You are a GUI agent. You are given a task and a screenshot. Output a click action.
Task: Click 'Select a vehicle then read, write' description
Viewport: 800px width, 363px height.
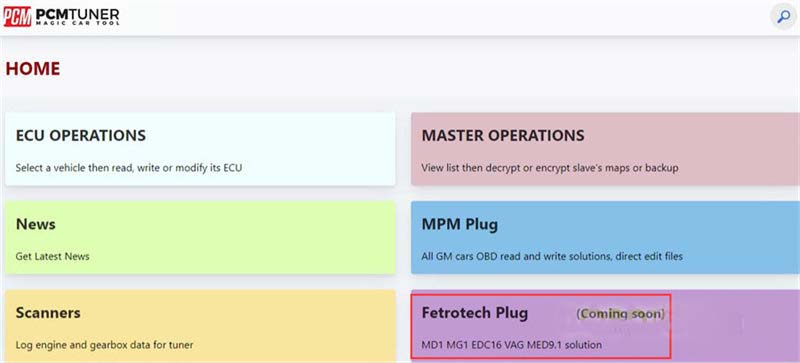(x=129, y=167)
